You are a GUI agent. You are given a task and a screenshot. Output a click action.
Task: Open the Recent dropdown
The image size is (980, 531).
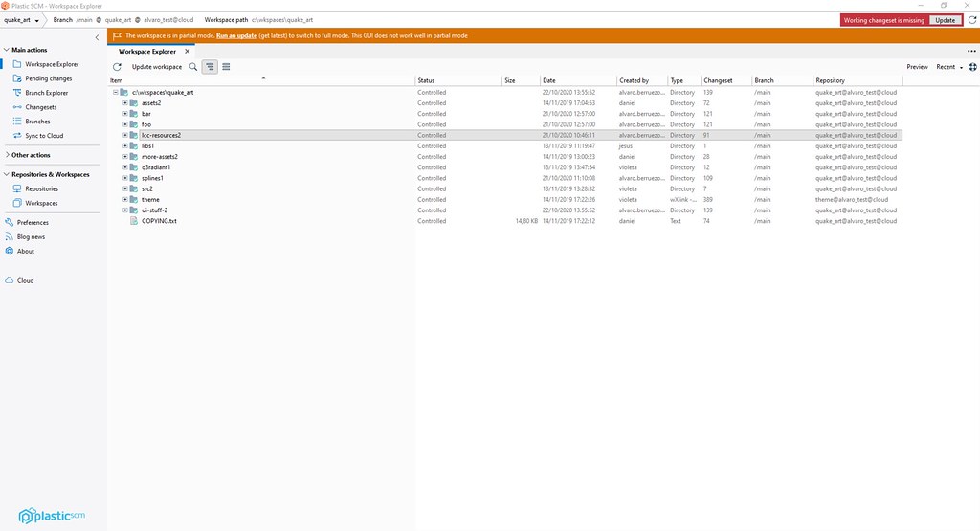coord(949,67)
